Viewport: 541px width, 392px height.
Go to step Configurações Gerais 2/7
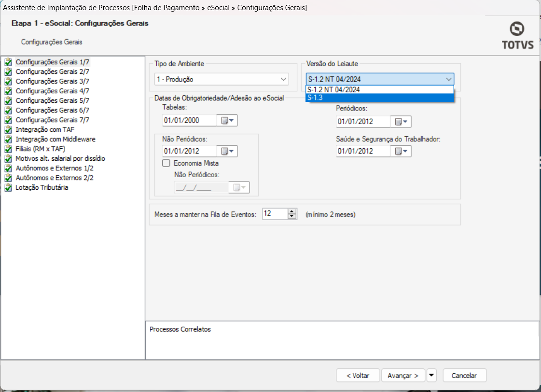pos(53,72)
